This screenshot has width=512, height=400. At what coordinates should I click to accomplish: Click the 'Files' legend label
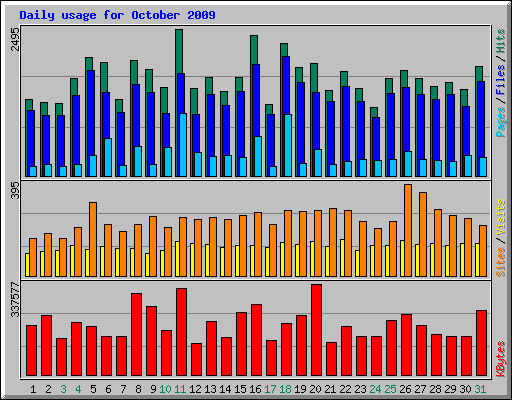click(x=501, y=80)
